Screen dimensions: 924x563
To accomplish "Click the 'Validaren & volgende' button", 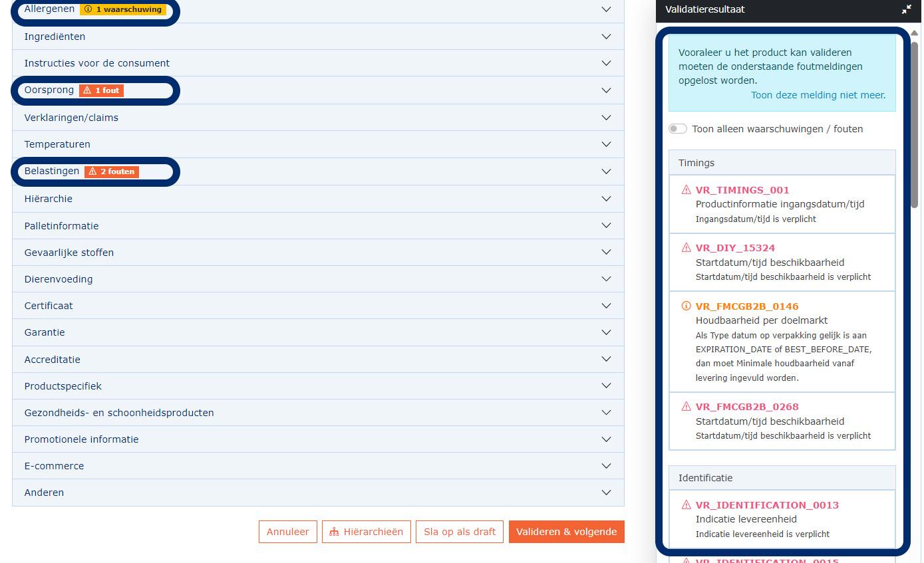I will 566,532.
